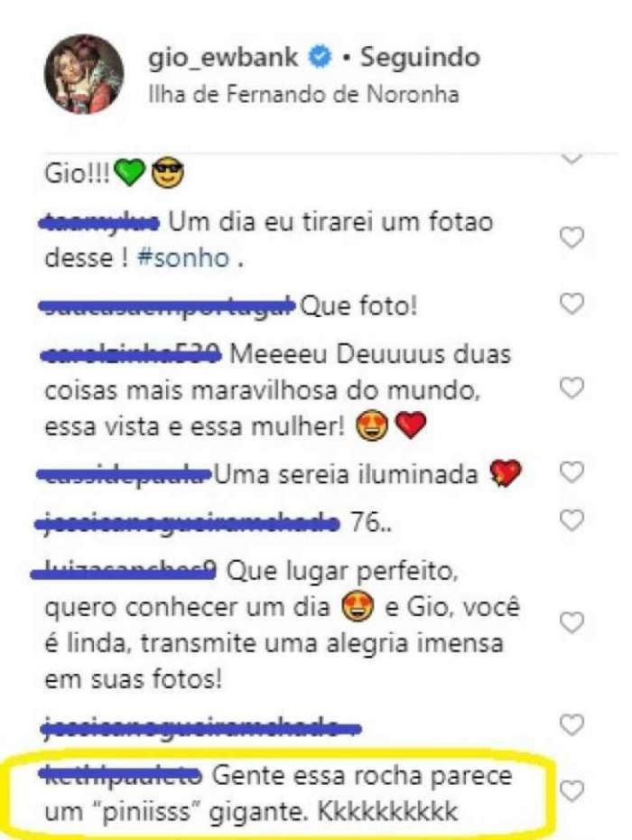Open commenter username before '76..'

[188, 522]
